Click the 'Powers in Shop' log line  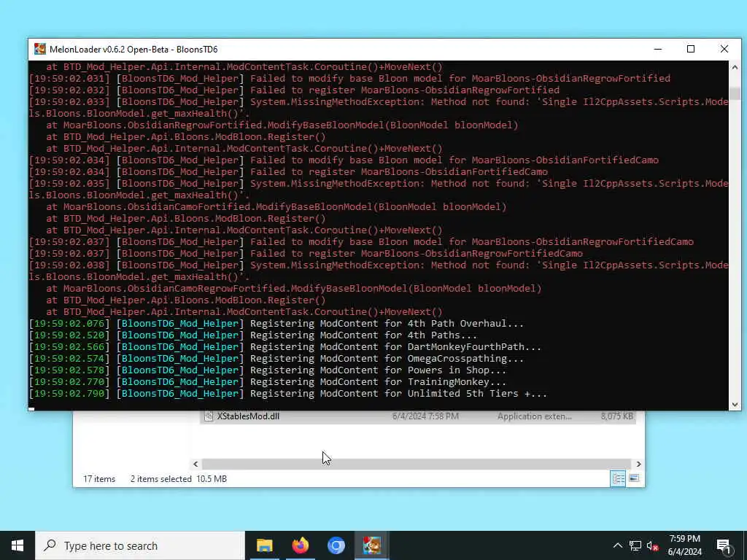coord(268,370)
